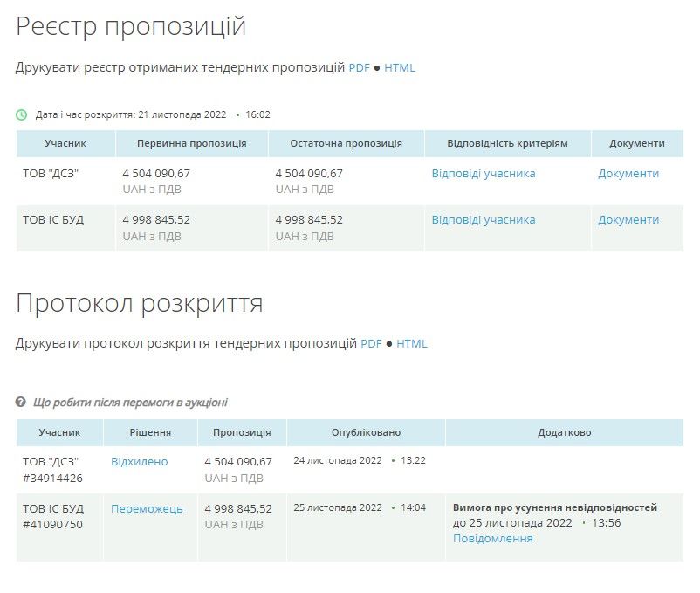Screen dimensions: 700x593
Task: Select the Остаточна пропозиція column header
Action: point(344,143)
